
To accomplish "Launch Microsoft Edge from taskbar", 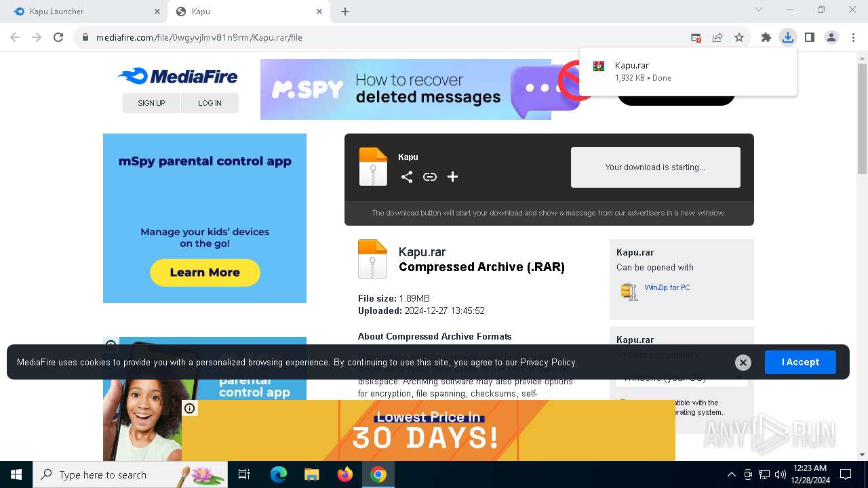I will 279,474.
